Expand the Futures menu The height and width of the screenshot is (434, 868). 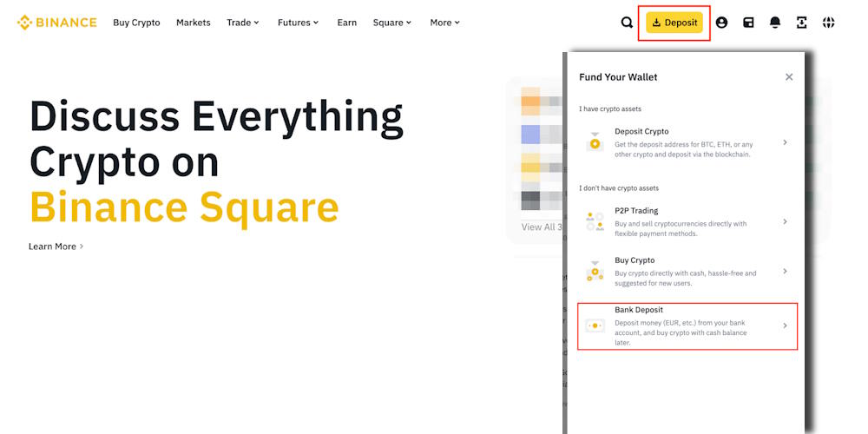(299, 23)
